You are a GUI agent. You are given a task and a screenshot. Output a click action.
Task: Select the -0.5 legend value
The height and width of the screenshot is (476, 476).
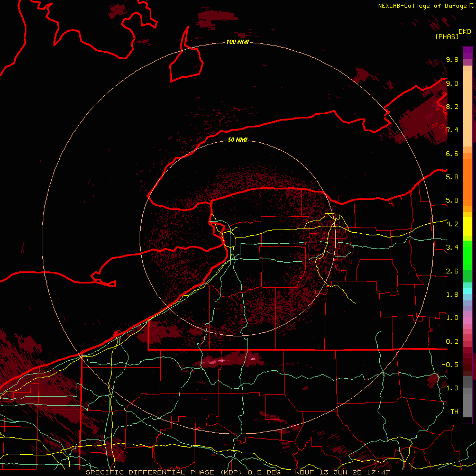pos(450,365)
